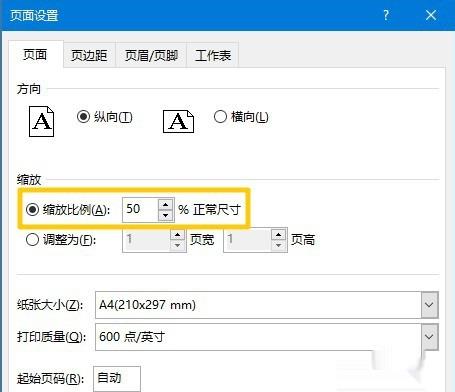Click the 起始页码(R) label
This screenshot has height=392, width=455.
point(50,379)
